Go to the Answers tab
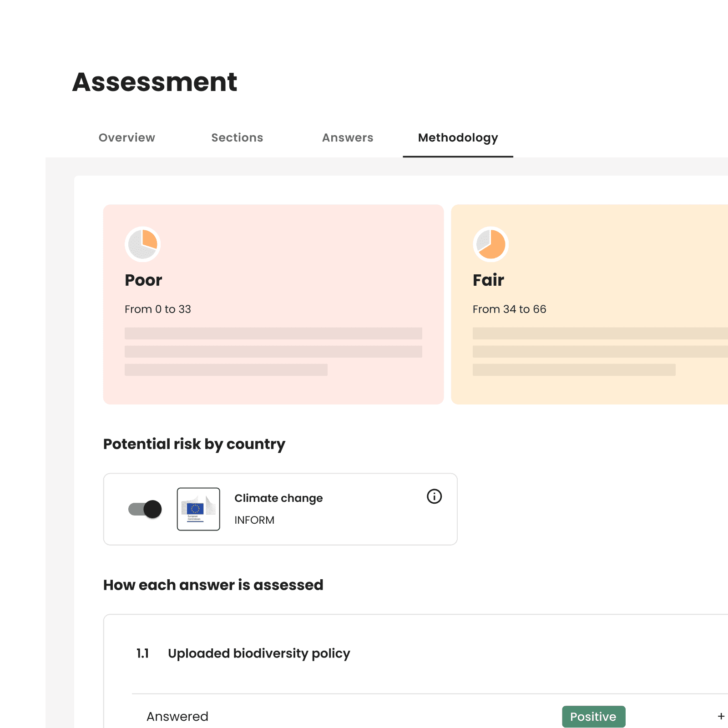728x728 pixels. [347, 137]
